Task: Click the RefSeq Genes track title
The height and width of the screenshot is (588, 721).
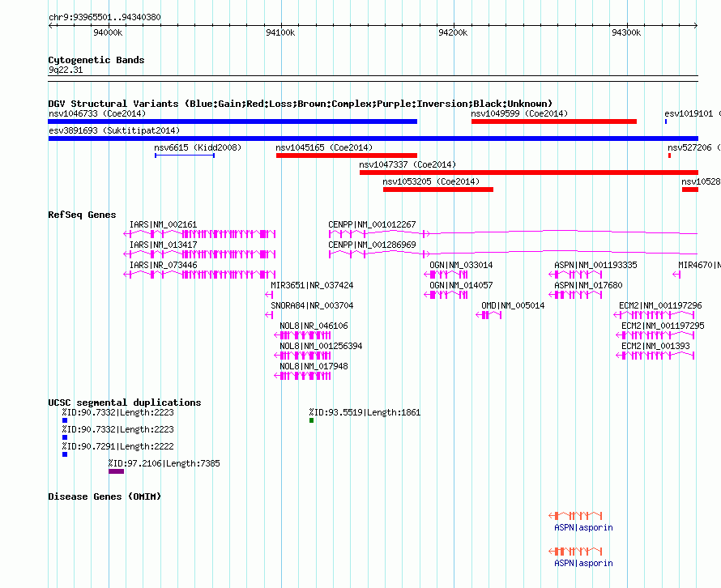Action: pyautogui.click(x=82, y=215)
